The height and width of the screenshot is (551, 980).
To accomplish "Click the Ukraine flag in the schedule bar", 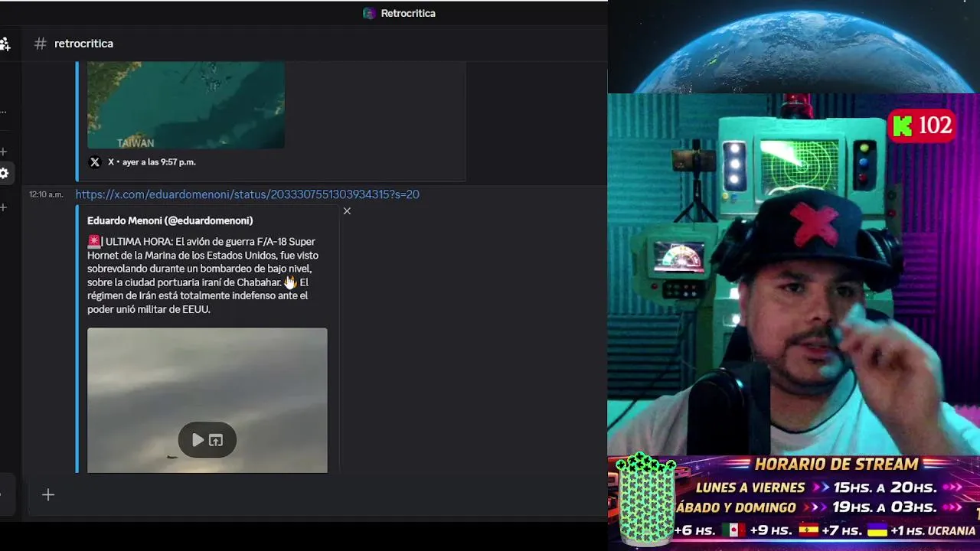I will click(x=877, y=530).
